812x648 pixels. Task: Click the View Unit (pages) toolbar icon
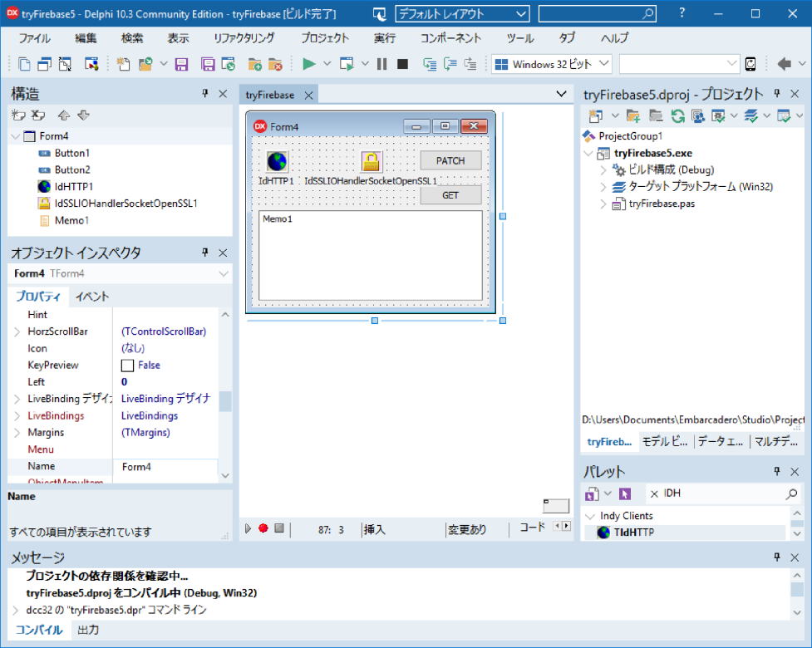tap(24, 64)
